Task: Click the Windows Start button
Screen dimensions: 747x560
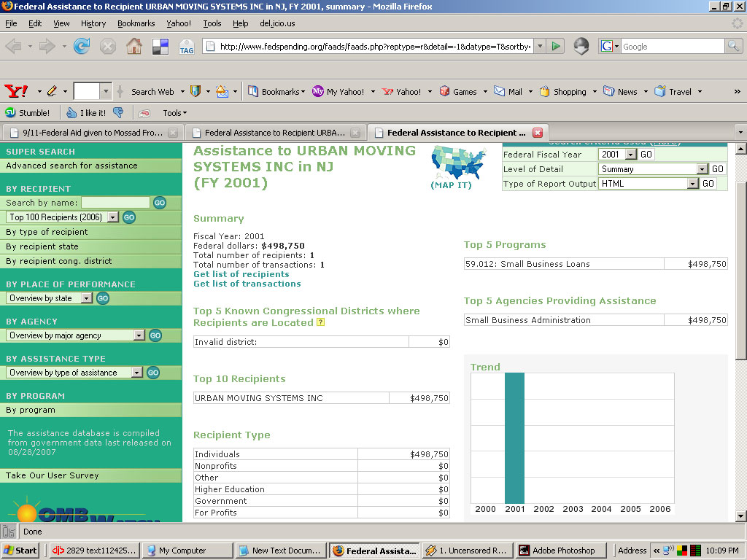Action: [20, 551]
